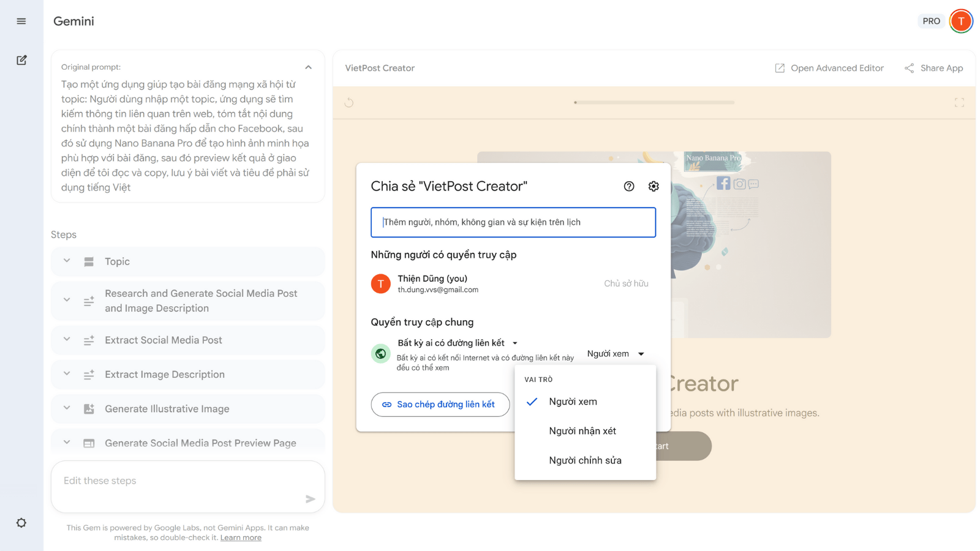This screenshot has height=551, width=980.
Task: Click the help icon in share dialog
Action: tap(629, 187)
